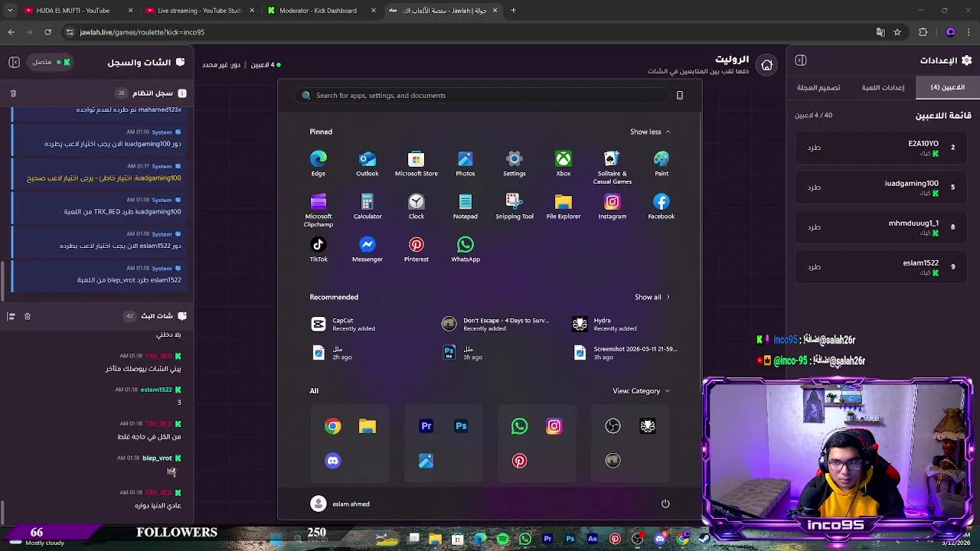This screenshot has width=980, height=551.
Task: Open Discord in All apps category
Action: 332,461
